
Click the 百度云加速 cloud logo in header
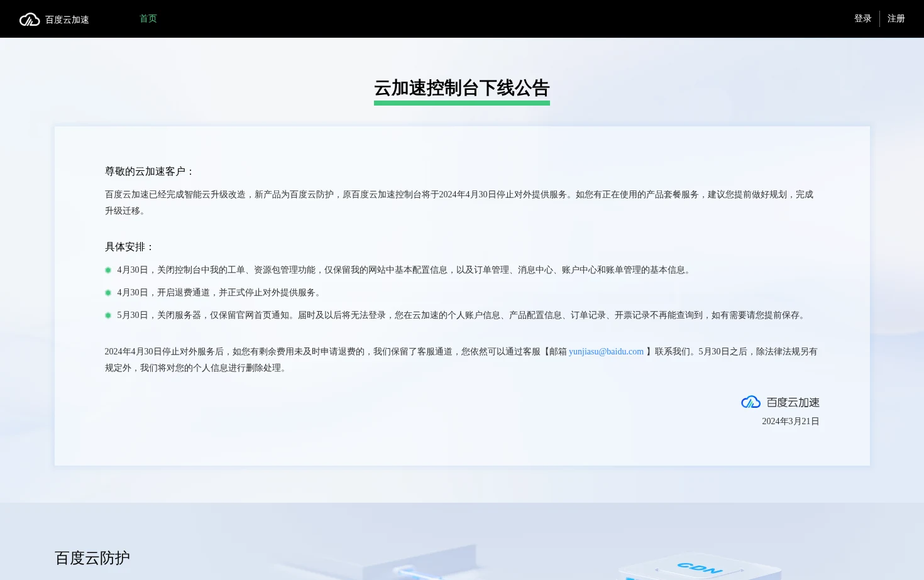pyautogui.click(x=54, y=19)
